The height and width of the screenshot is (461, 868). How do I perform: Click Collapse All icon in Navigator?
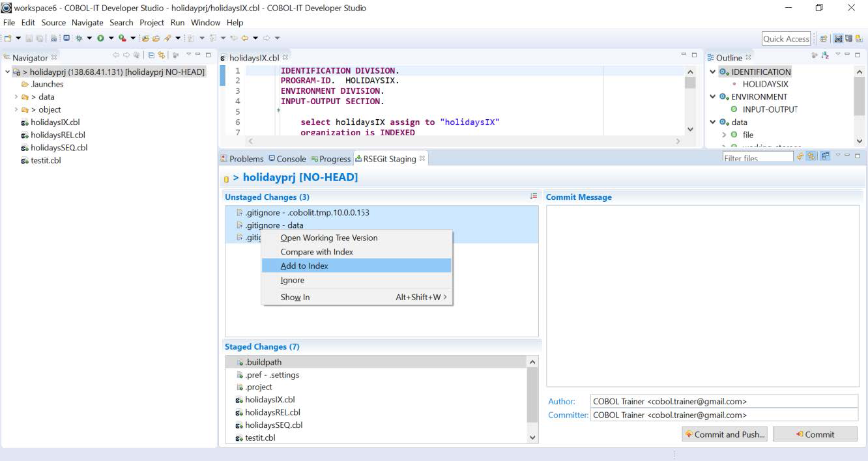(151, 56)
